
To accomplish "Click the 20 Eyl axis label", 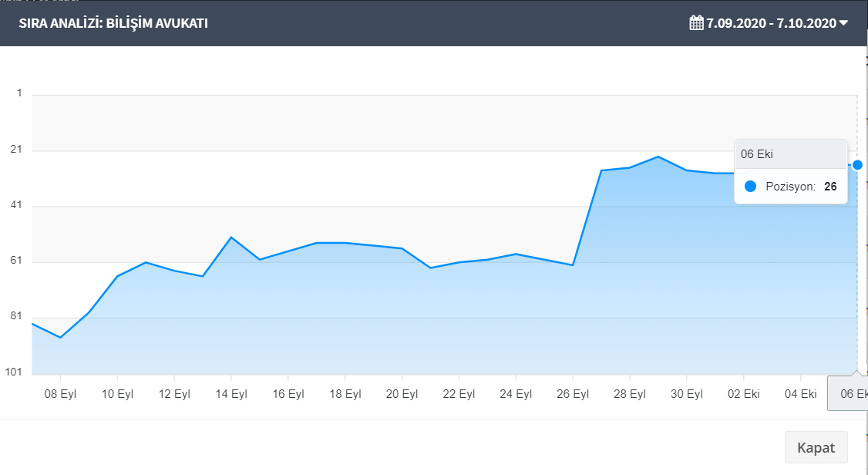I will (x=402, y=394).
